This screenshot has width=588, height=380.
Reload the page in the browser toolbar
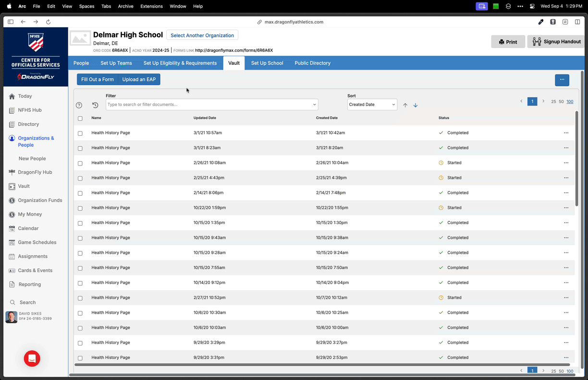click(x=48, y=22)
